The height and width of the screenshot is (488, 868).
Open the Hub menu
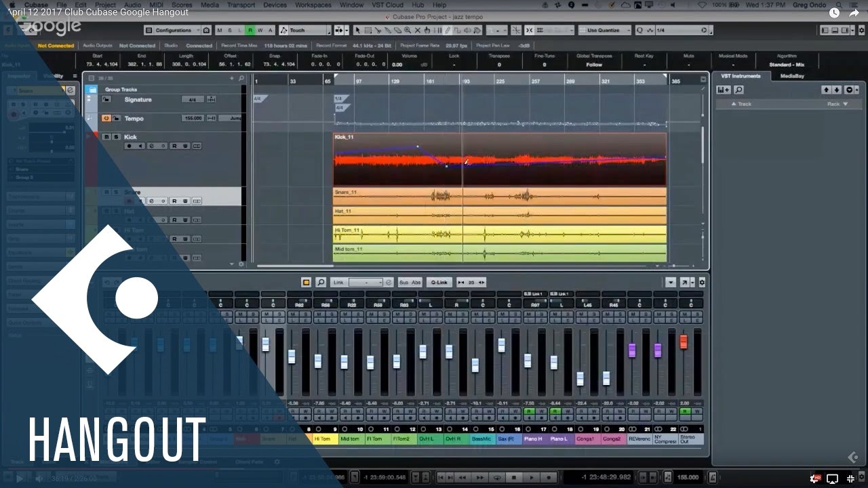[x=418, y=5]
